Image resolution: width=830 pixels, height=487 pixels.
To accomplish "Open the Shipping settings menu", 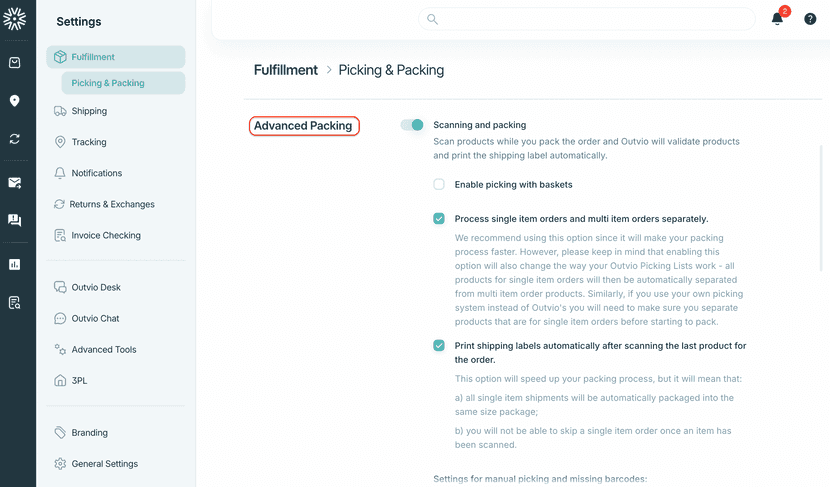I will pos(89,111).
